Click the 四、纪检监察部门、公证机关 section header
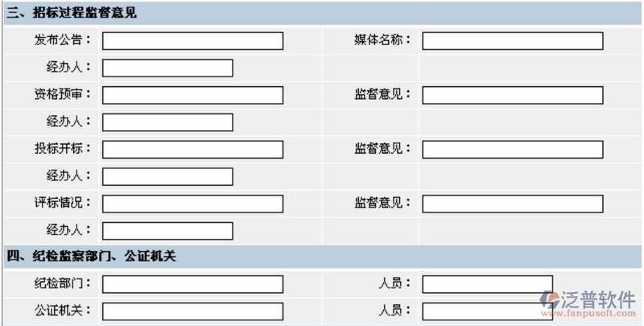This screenshot has width=644, height=326. (x=91, y=256)
